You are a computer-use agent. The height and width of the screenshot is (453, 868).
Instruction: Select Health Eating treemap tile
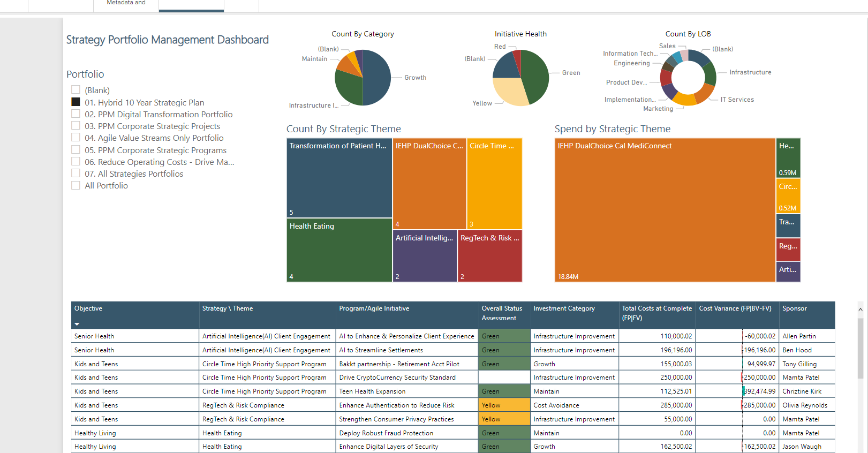[339, 250]
